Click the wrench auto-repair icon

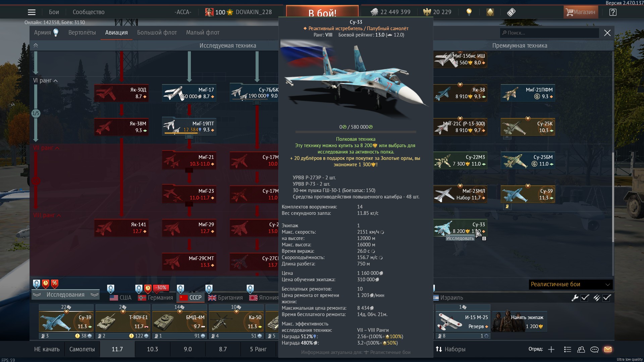(x=575, y=298)
